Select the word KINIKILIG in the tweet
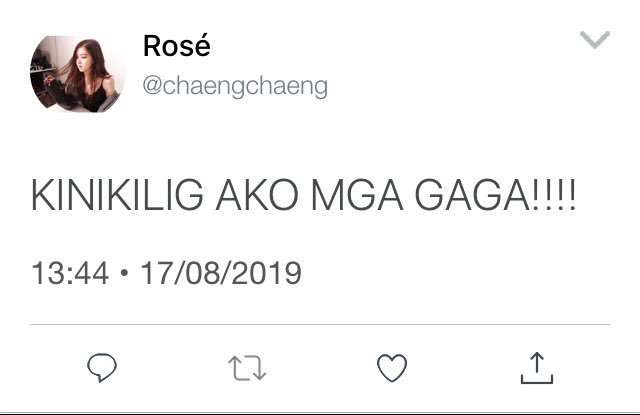The image size is (640, 415). coord(118,195)
